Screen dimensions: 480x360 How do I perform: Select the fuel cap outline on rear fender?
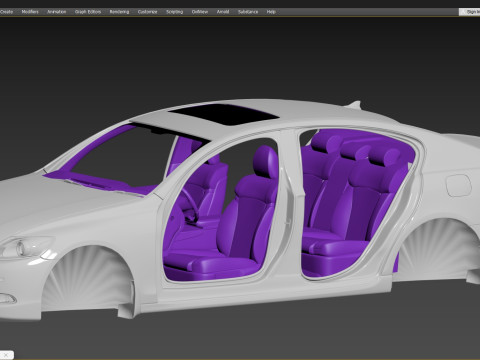tap(459, 185)
